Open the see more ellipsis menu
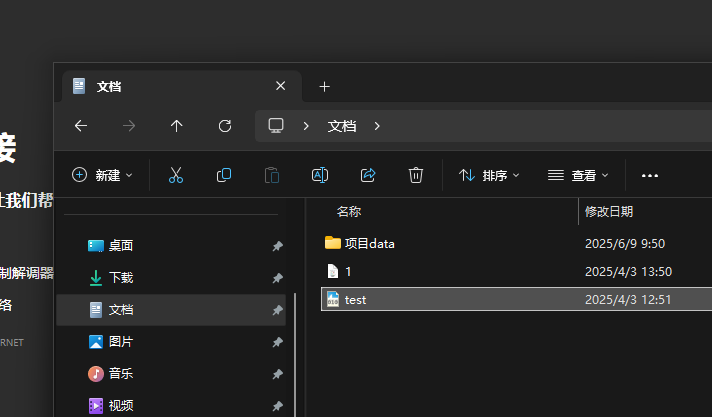712x417 pixels. (x=650, y=175)
